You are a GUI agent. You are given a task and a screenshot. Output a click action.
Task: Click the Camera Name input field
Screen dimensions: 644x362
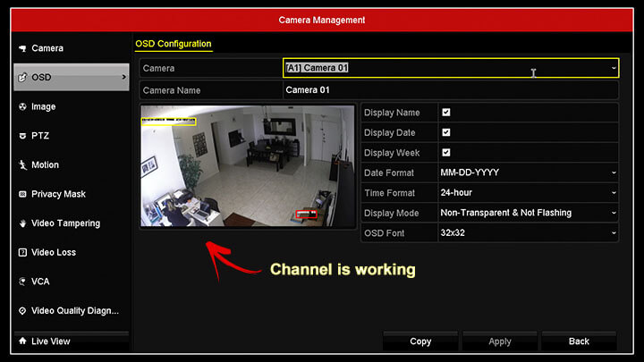coord(451,90)
